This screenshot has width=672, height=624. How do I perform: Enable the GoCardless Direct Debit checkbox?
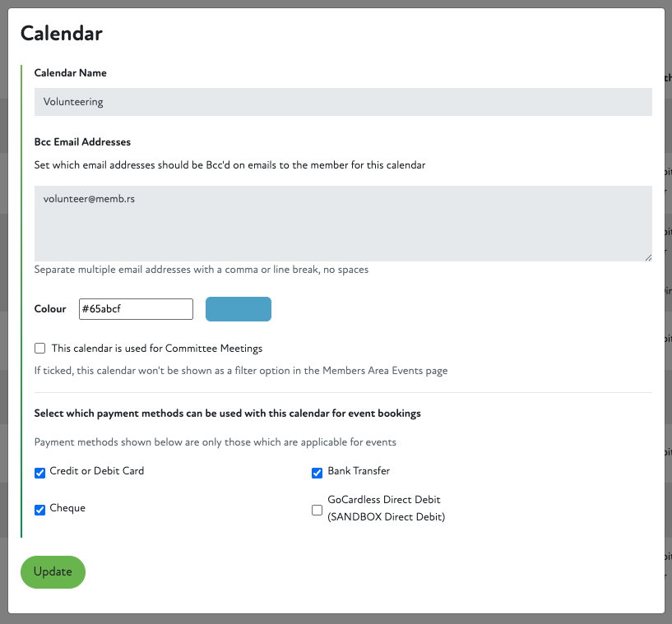[317, 510]
